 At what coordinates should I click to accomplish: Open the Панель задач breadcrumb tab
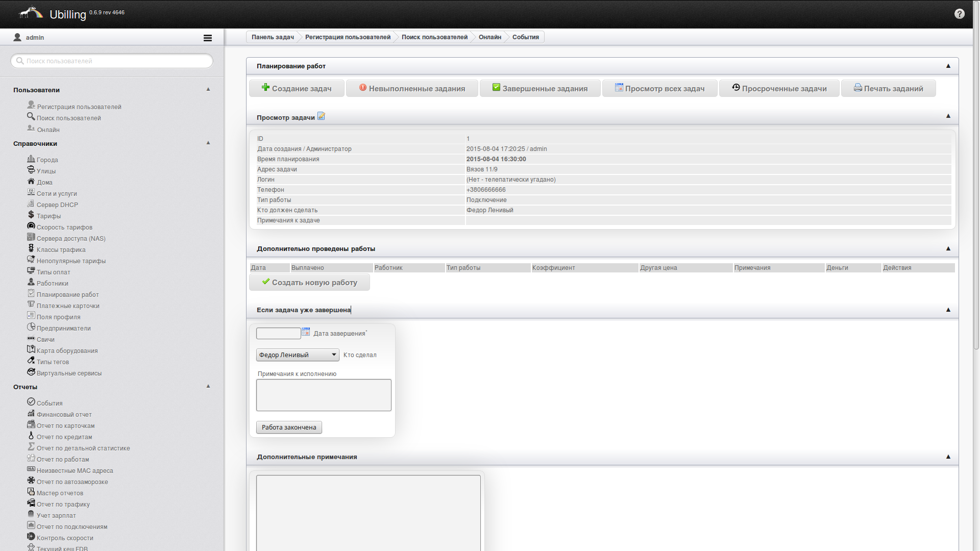(x=273, y=37)
